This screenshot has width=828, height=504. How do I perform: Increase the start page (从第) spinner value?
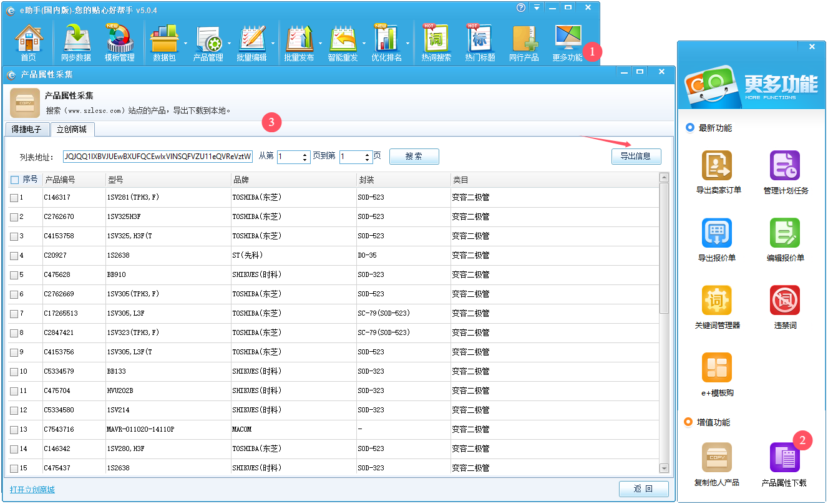pos(305,153)
